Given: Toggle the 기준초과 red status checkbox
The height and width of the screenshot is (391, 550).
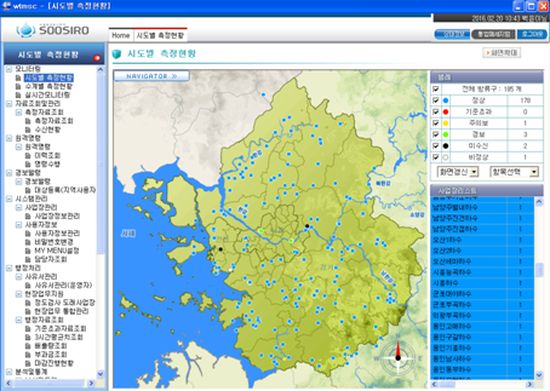Looking at the screenshot, I should [x=436, y=112].
